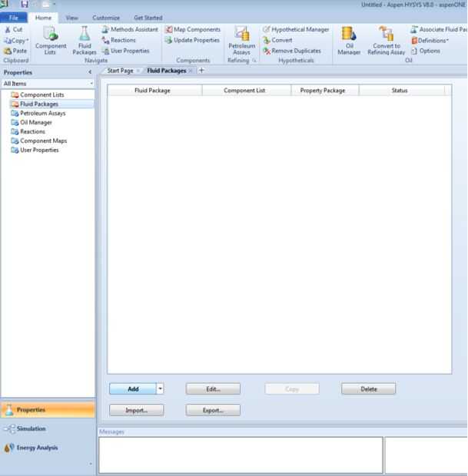Collapse the Properties navigation pane
Image resolution: width=468 pixels, height=476 pixels.
[x=90, y=72]
